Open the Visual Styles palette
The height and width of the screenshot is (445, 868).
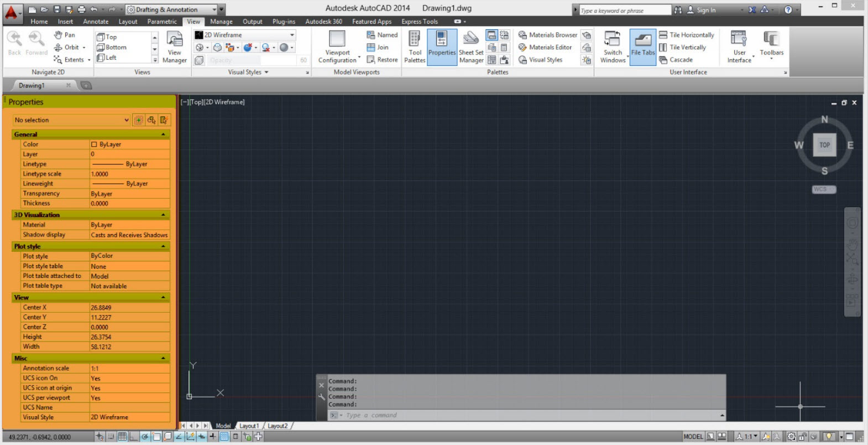[x=540, y=60]
